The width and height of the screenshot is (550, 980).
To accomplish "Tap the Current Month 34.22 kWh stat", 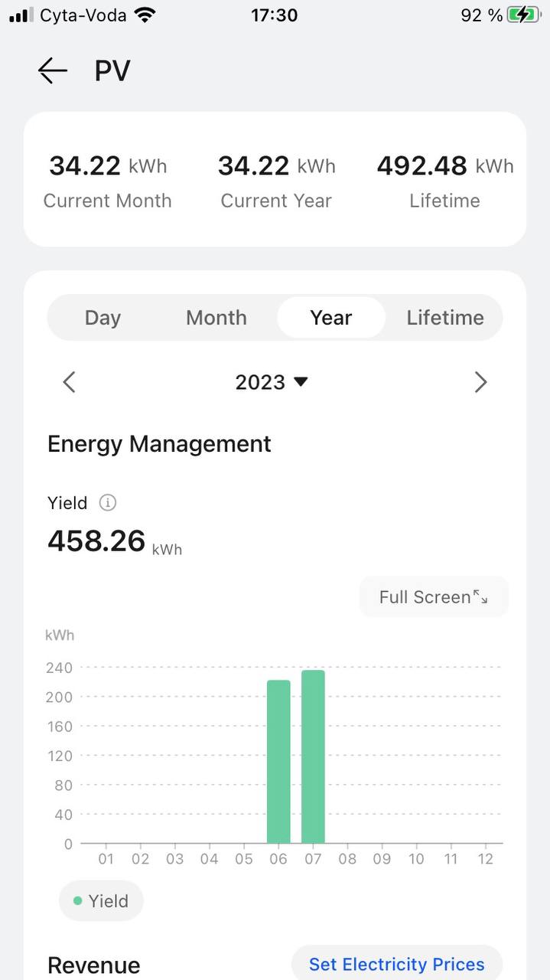I will tap(108, 180).
